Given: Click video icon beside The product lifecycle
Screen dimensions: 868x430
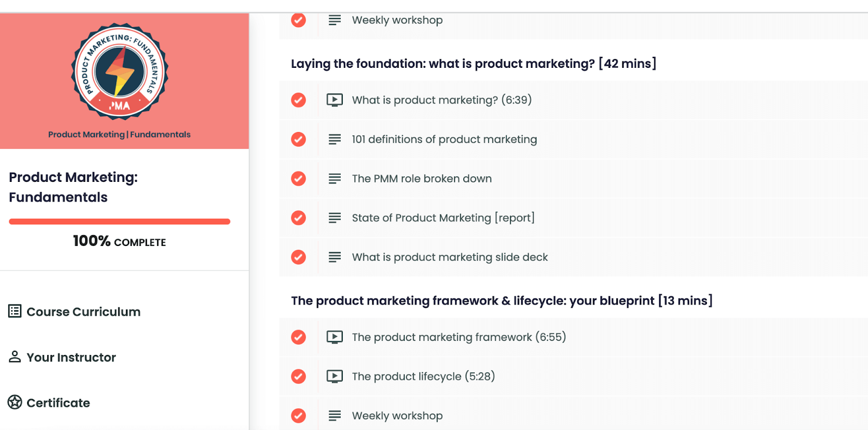Looking at the screenshot, I should click(335, 376).
